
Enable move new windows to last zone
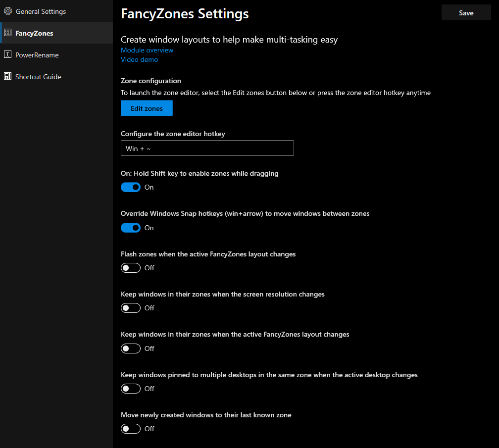[131, 429]
